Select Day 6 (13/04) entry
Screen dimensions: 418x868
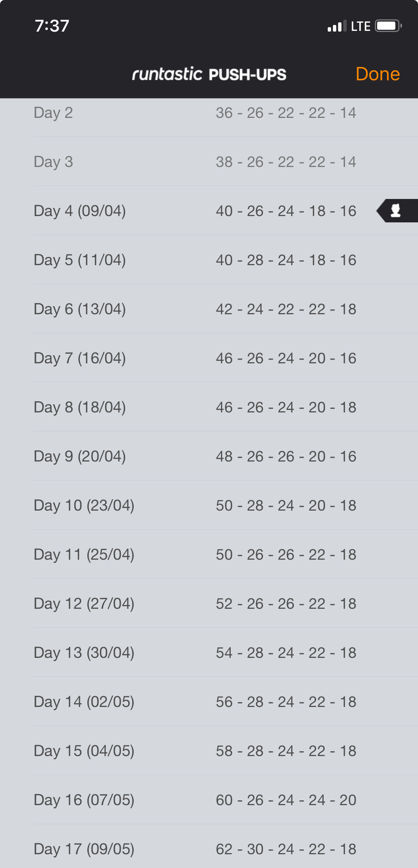[209, 309]
